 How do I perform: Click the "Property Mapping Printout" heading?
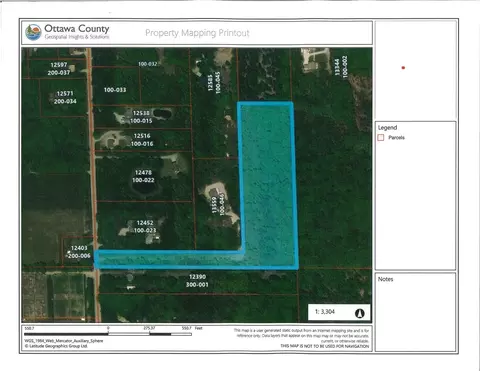coord(197,33)
